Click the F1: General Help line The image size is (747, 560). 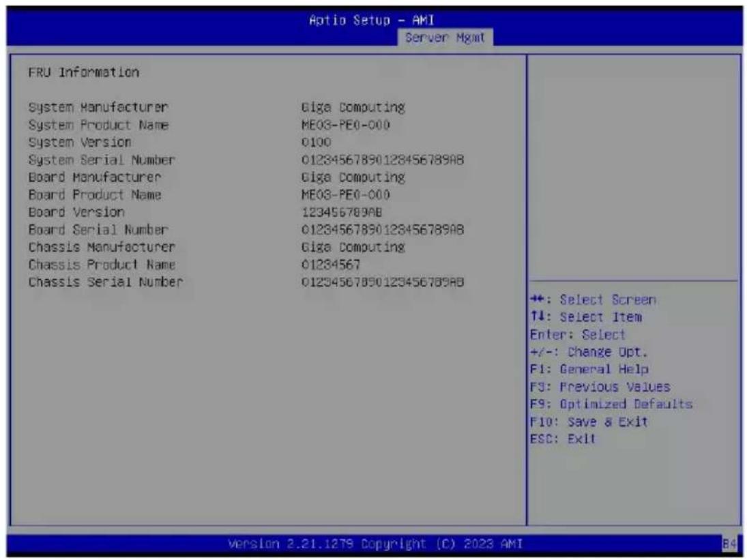click(x=589, y=369)
